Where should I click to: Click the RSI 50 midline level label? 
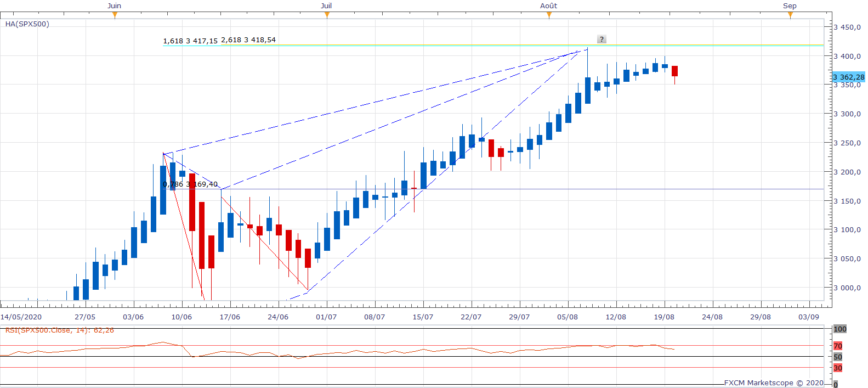[838, 357]
